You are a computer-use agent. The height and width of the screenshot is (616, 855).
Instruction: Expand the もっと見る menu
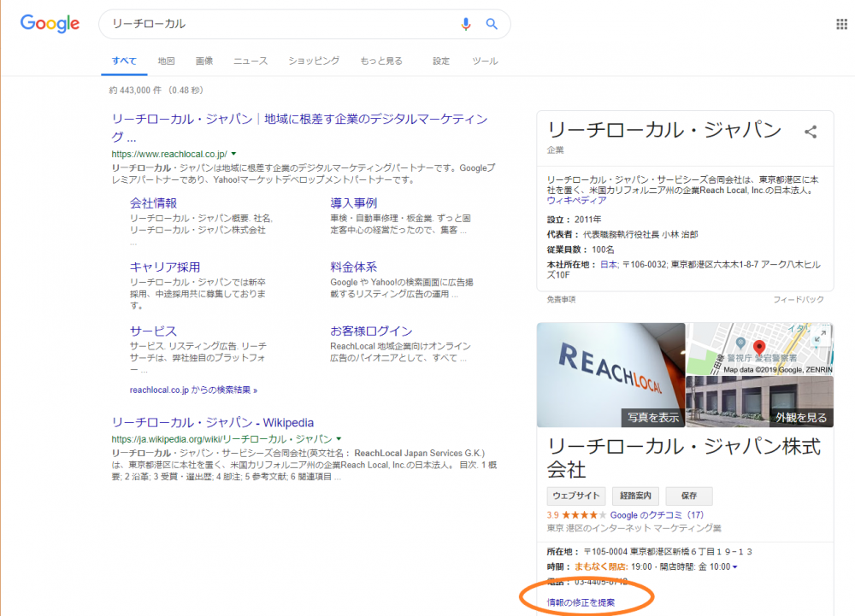381,61
